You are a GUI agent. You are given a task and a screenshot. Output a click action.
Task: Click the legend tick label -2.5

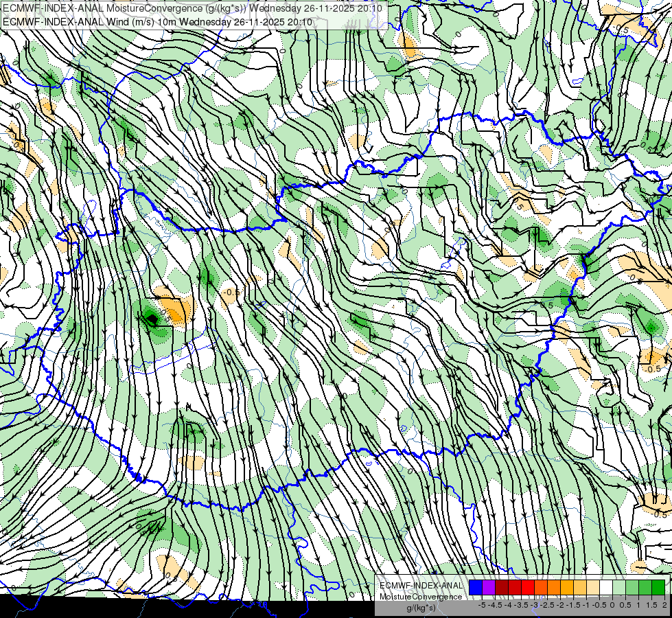pyautogui.click(x=547, y=605)
